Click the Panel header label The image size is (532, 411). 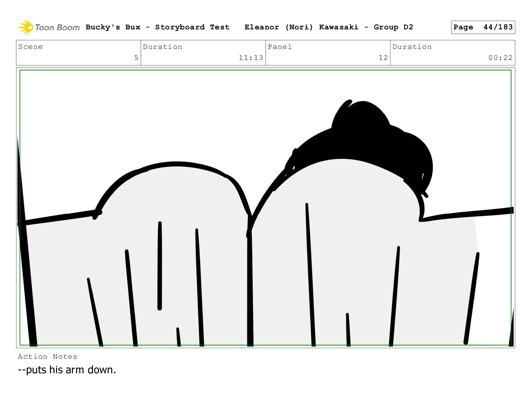(280, 47)
